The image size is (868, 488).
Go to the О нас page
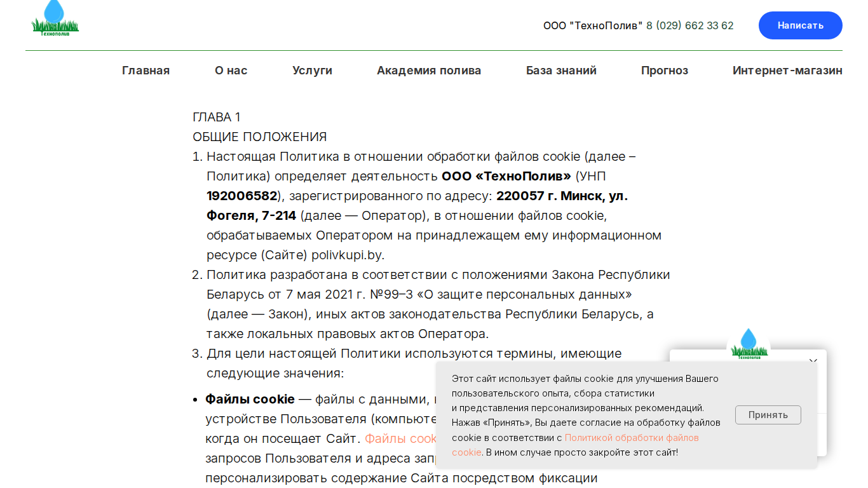[231, 71]
